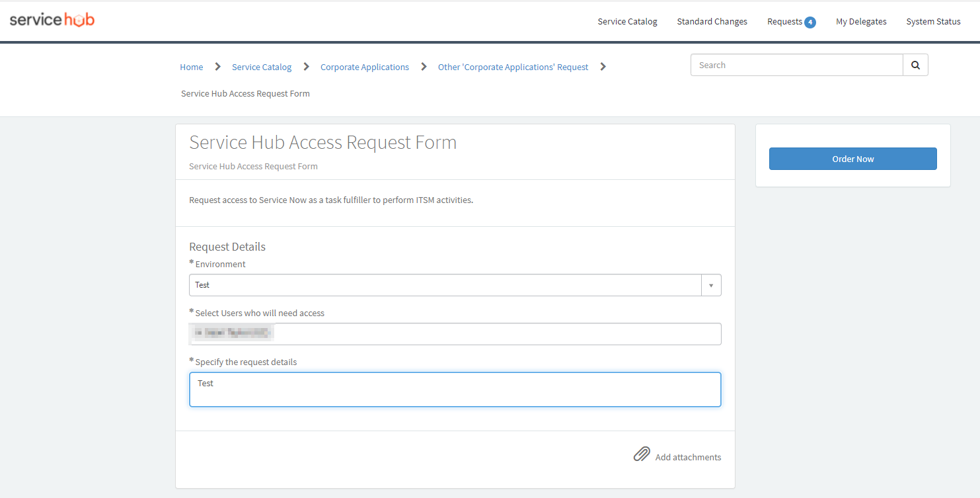Click the 'Service Hub Access Request Form' breadcrumb text
980x498 pixels.
[x=245, y=93]
